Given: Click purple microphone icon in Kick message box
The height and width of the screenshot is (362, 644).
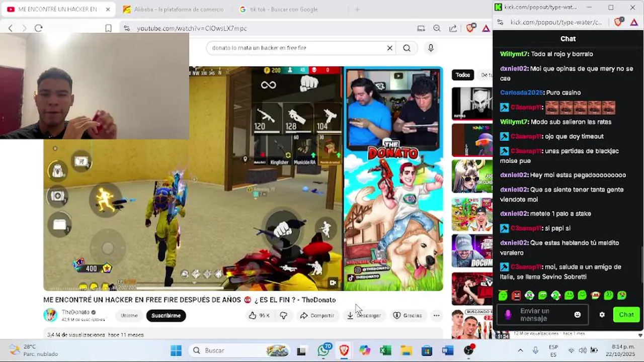Looking at the screenshot, I should 508,315.
